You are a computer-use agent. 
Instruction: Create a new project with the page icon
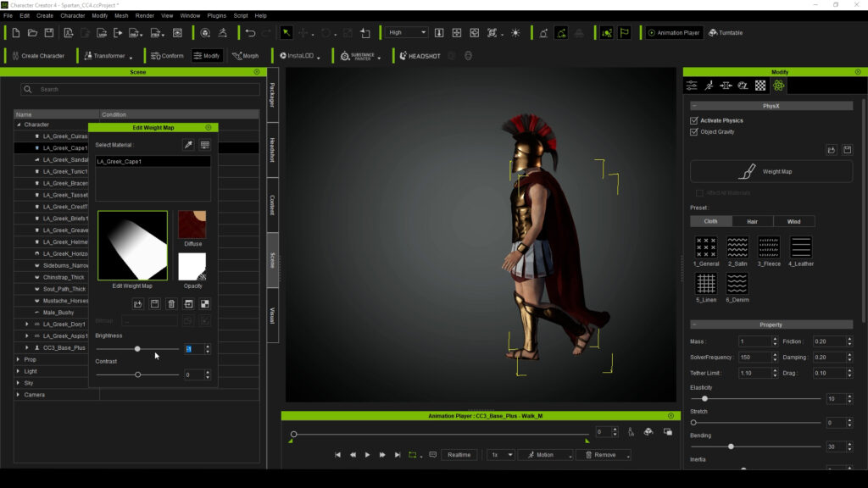[x=15, y=33]
